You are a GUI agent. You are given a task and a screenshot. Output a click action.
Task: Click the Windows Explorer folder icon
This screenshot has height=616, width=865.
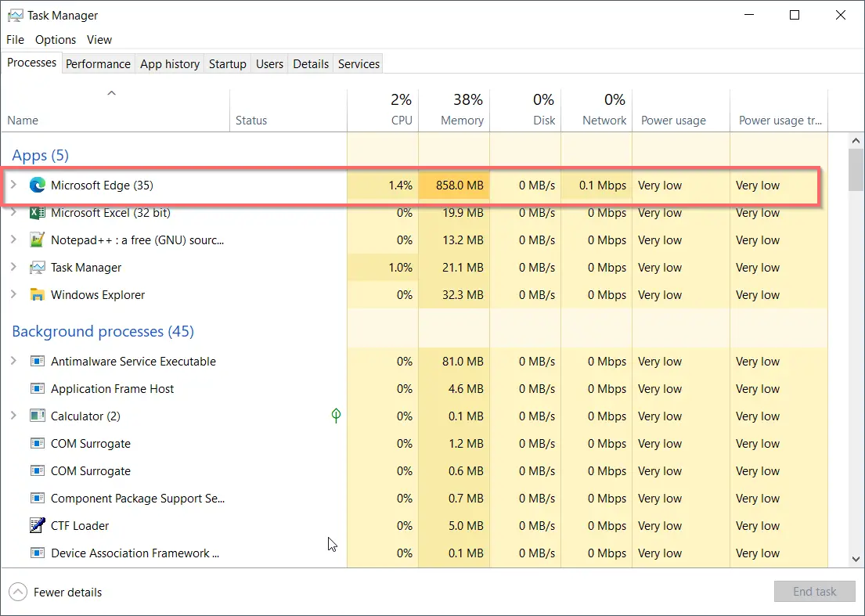pos(38,295)
